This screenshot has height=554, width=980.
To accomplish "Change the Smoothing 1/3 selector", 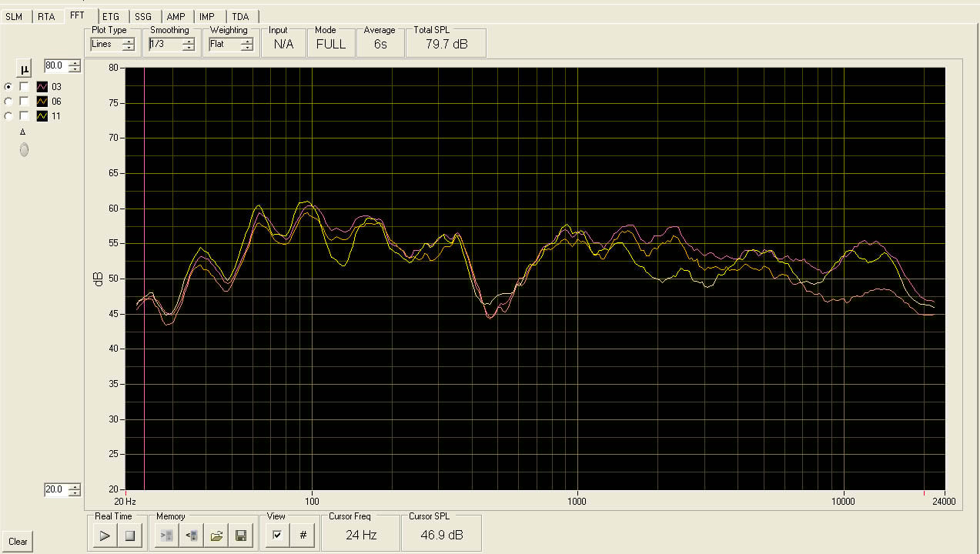I will 172,45.
